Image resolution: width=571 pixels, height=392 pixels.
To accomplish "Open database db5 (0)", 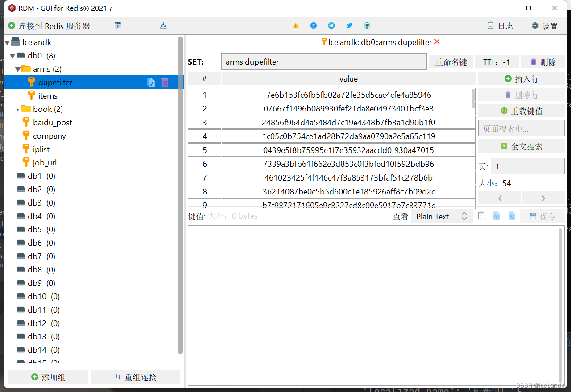I will pos(41,230).
